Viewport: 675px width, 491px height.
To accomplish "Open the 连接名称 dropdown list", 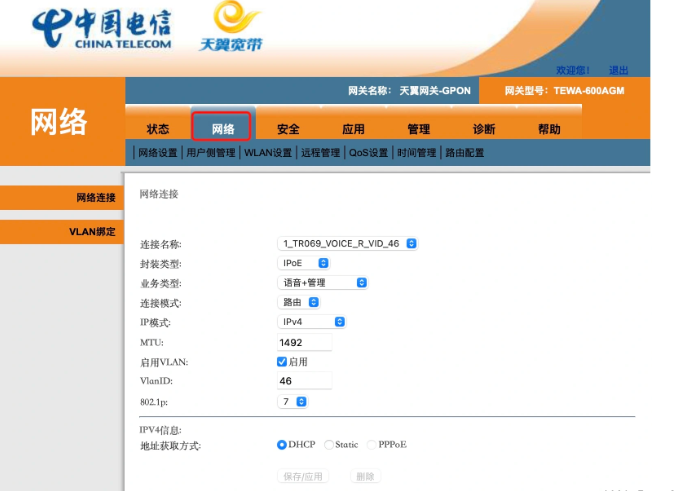I will pyautogui.click(x=346, y=243).
